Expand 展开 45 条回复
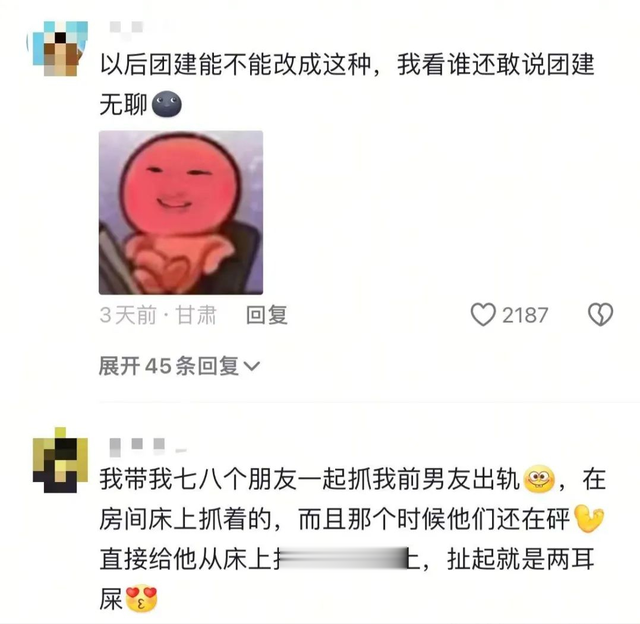This screenshot has height=624, width=640. click(179, 366)
